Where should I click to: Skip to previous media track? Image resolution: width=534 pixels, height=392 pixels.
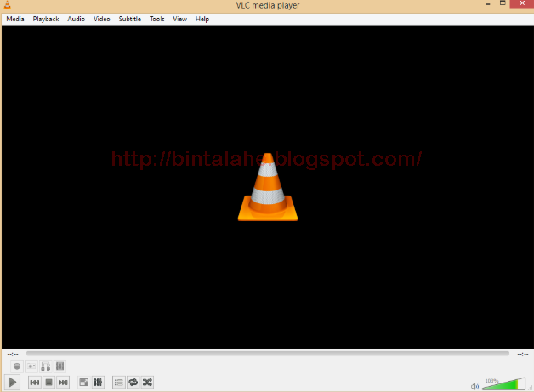[x=35, y=383]
